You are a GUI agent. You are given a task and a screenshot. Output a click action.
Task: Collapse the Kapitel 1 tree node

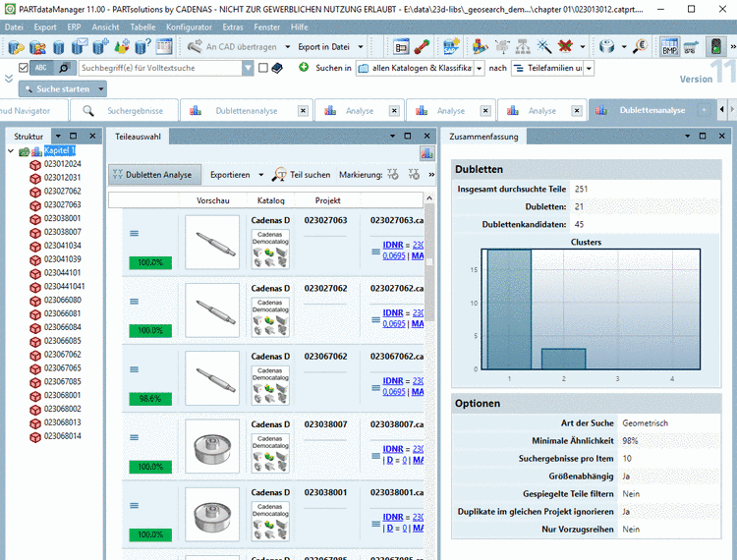(x=11, y=151)
